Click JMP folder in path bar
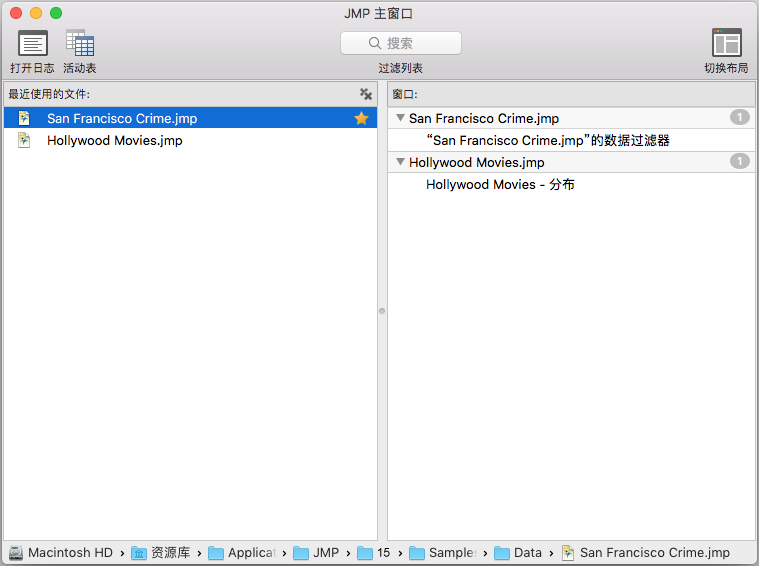Image resolution: width=759 pixels, height=566 pixels. coord(326,552)
